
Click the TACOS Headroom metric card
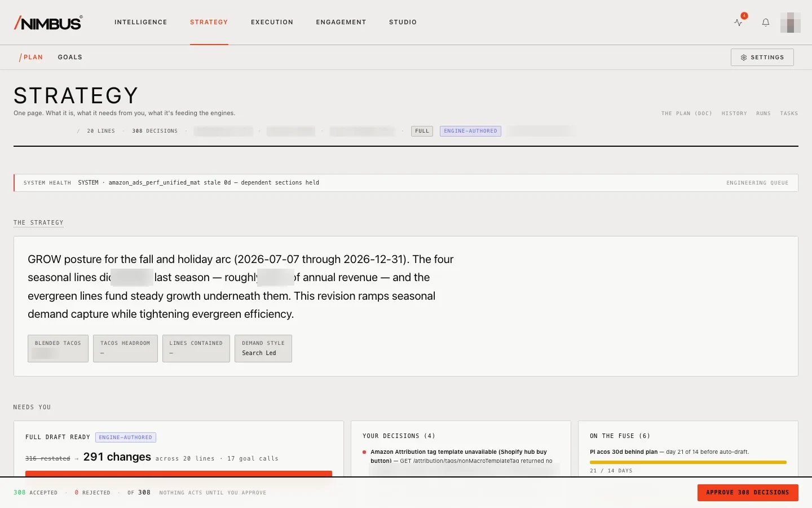tap(125, 348)
